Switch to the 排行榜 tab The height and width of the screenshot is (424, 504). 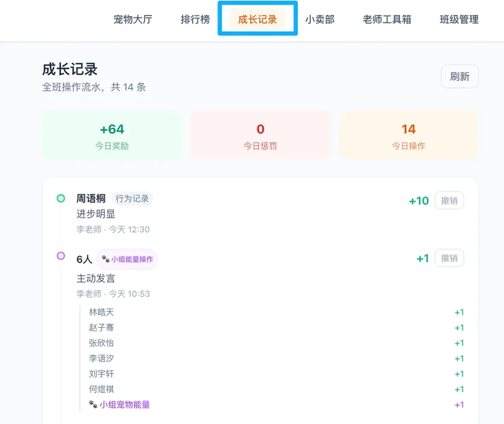pos(195,19)
